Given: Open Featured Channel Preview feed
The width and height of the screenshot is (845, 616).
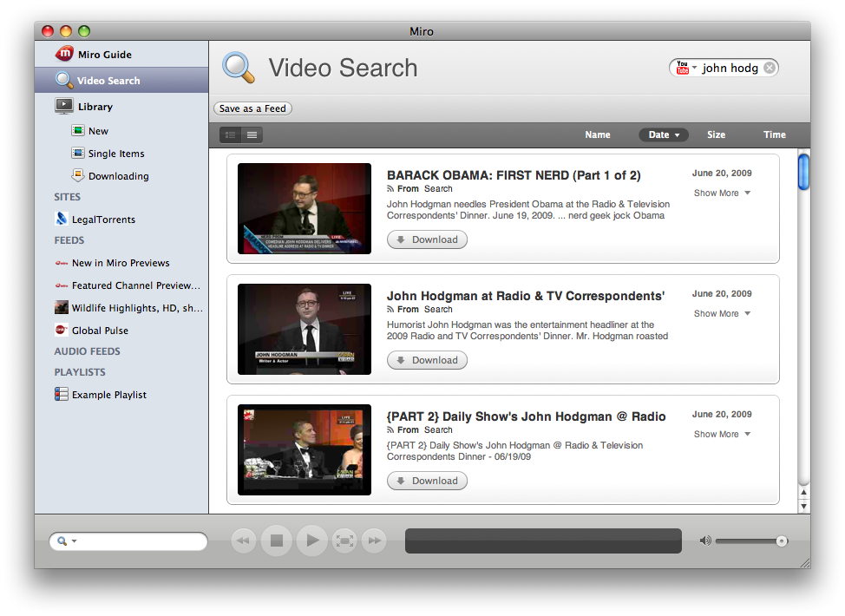Looking at the screenshot, I should 121,285.
